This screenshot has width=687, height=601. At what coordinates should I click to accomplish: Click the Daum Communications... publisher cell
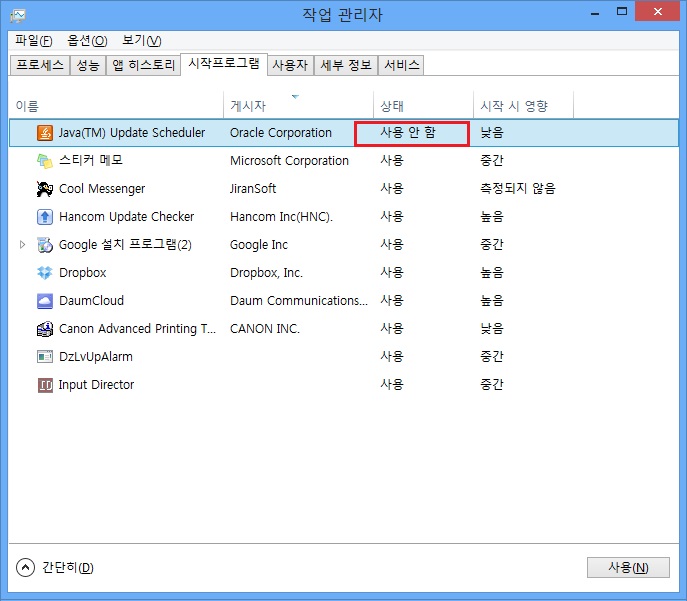click(299, 301)
